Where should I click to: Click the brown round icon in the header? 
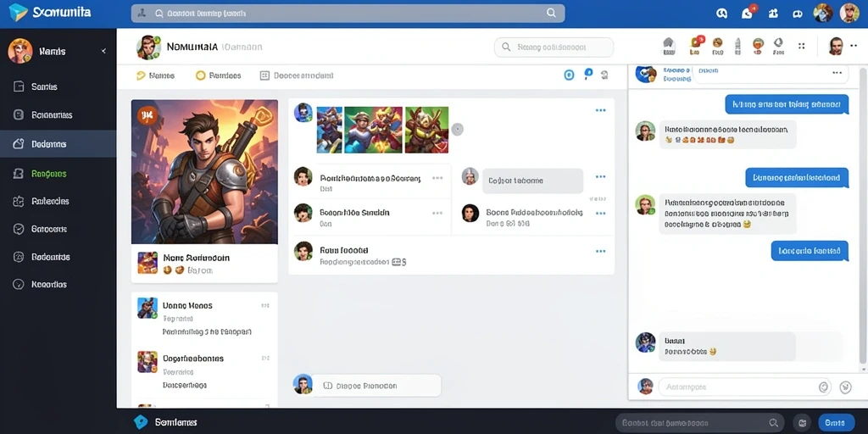point(717,46)
